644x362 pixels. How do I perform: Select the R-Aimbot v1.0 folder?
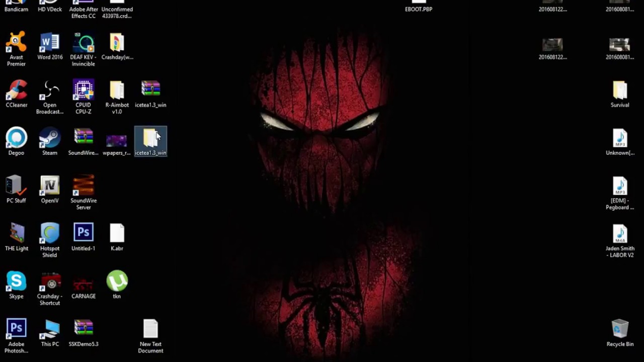(117, 97)
